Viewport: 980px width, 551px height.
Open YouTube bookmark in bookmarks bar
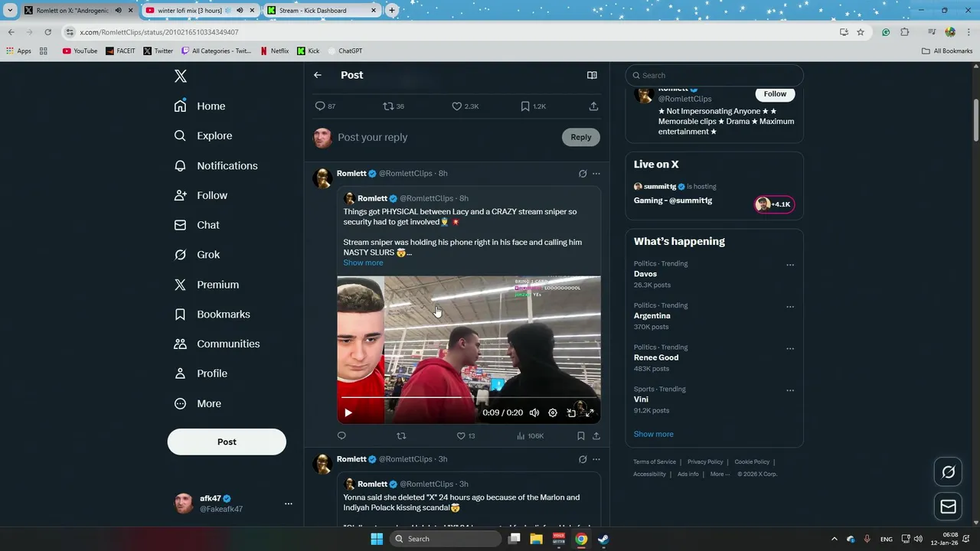tap(80, 51)
